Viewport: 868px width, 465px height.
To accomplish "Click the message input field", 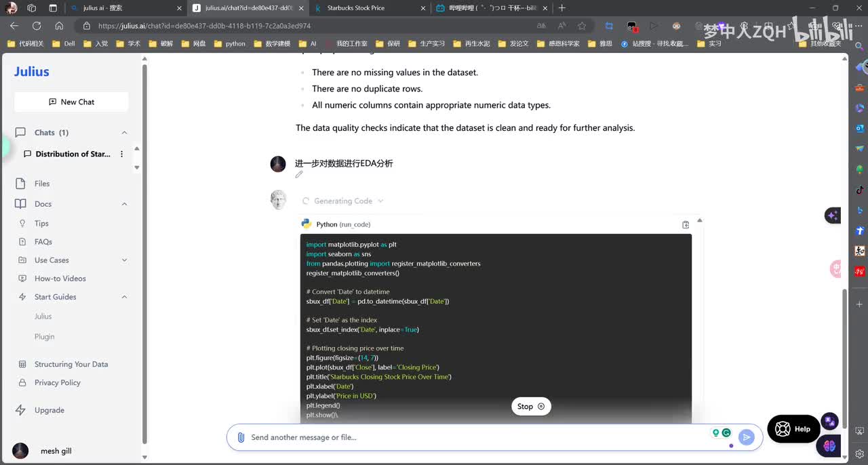I will pyautogui.click(x=475, y=437).
